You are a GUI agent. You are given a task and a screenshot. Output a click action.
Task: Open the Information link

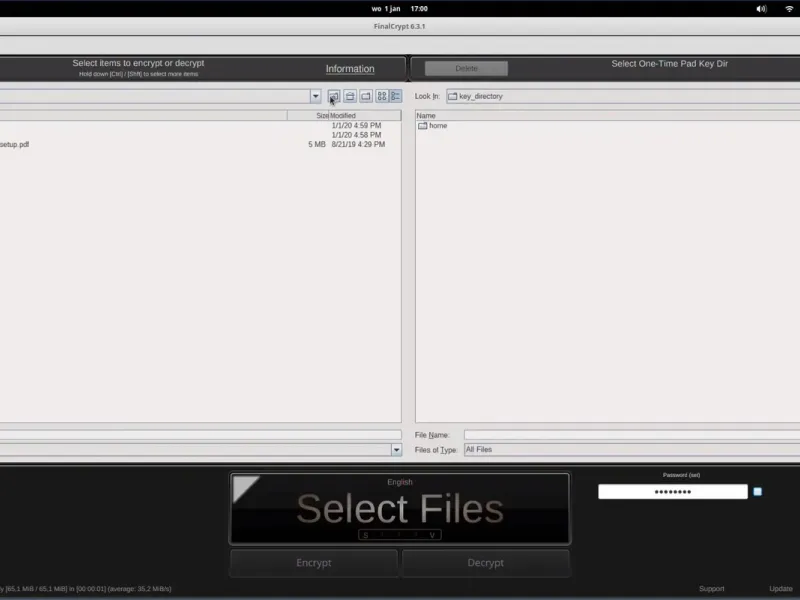pyautogui.click(x=350, y=69)
